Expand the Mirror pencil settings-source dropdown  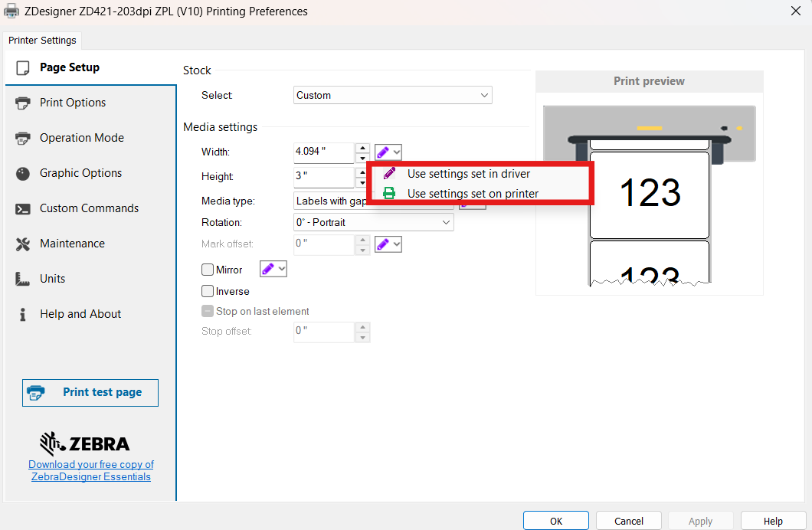point(273,269)
